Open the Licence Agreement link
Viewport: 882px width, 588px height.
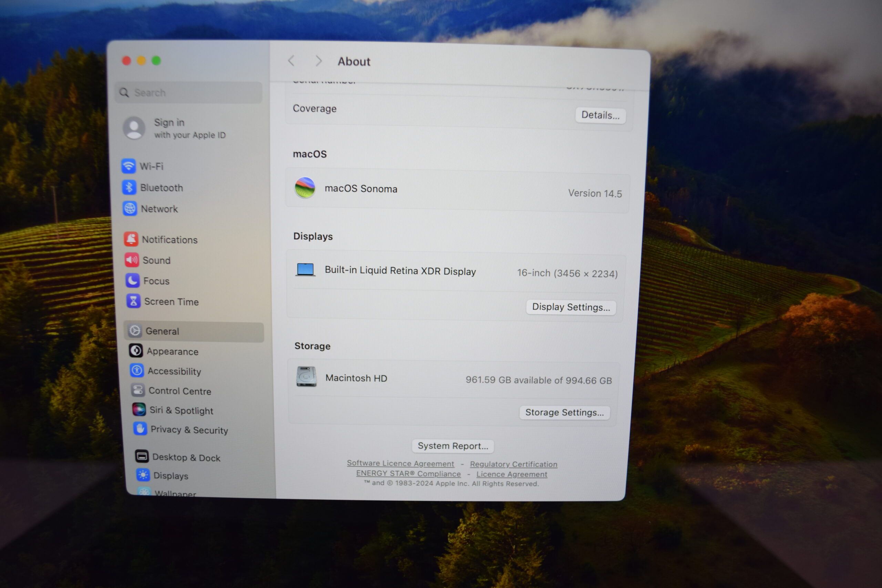tap(512, 474)
